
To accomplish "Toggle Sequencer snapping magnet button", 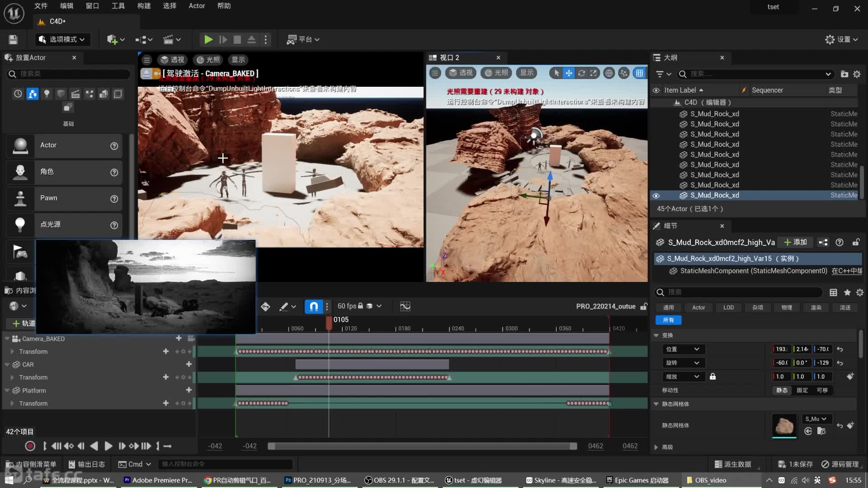I will click(314, 306).
